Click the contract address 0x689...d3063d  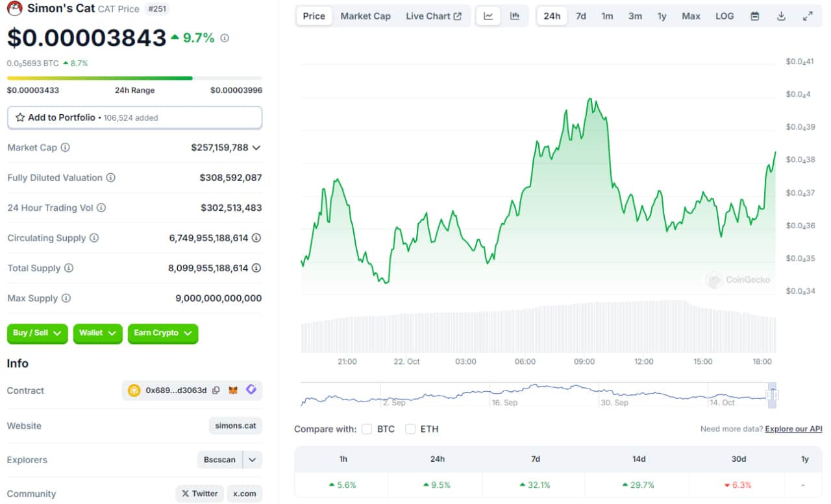pyautogui.click(x=176, y=390)
